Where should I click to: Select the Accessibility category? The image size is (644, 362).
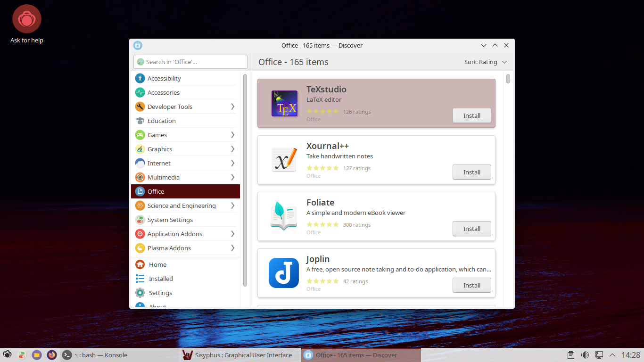pyautogui.click(x=185, y=78)
